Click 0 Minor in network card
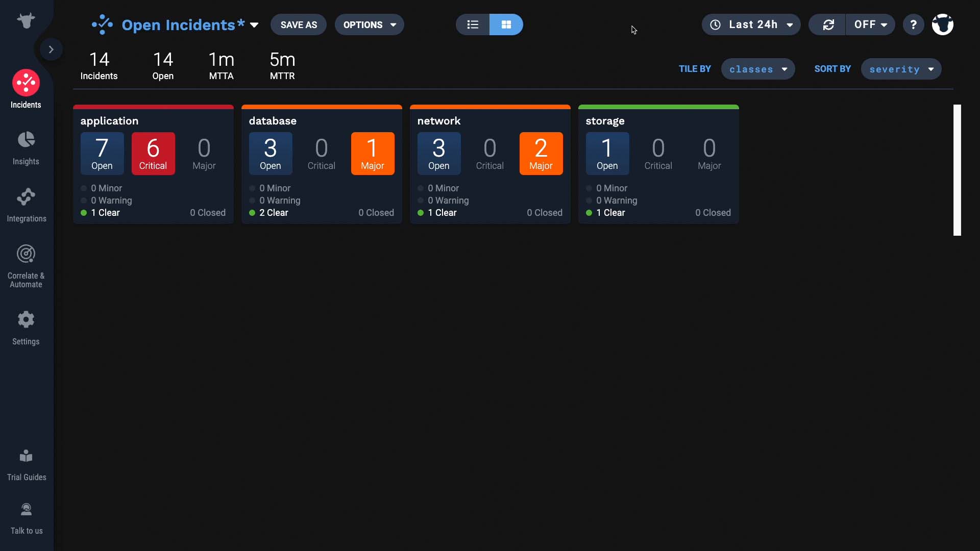 438,188
